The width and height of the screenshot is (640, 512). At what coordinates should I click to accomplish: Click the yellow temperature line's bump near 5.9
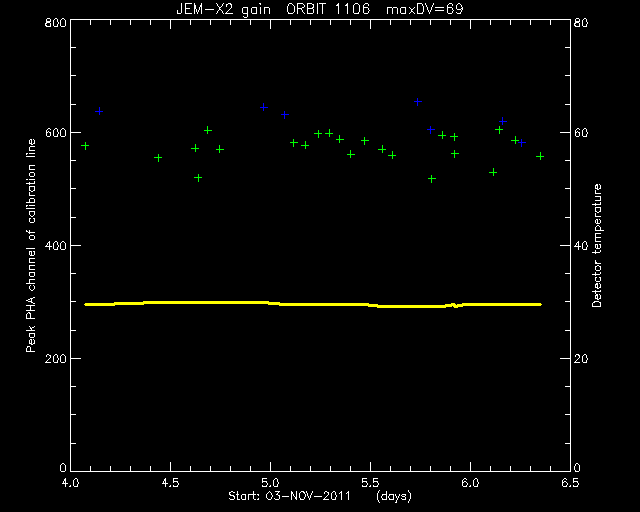point(454,305)
